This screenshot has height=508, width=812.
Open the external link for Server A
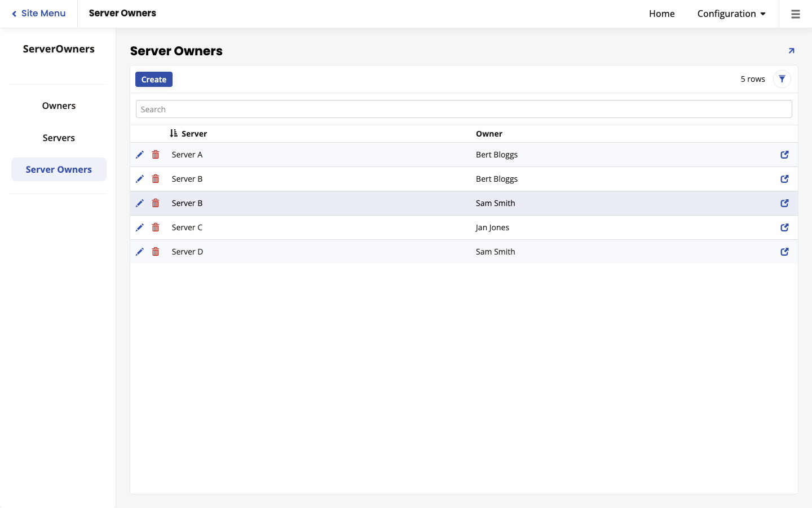pyautogui.click(x=784, y=154)
